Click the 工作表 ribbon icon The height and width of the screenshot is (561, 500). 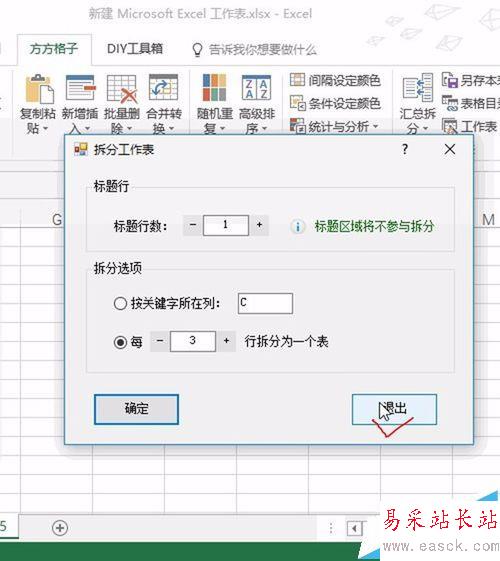[x=450, y=126]
